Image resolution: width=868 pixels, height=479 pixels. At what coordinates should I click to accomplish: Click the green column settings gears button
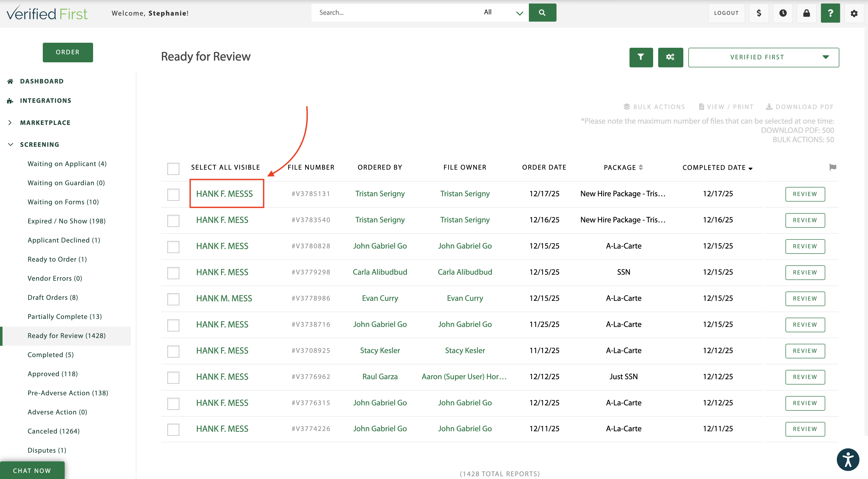pyautogui.click(x=670, y=57)
